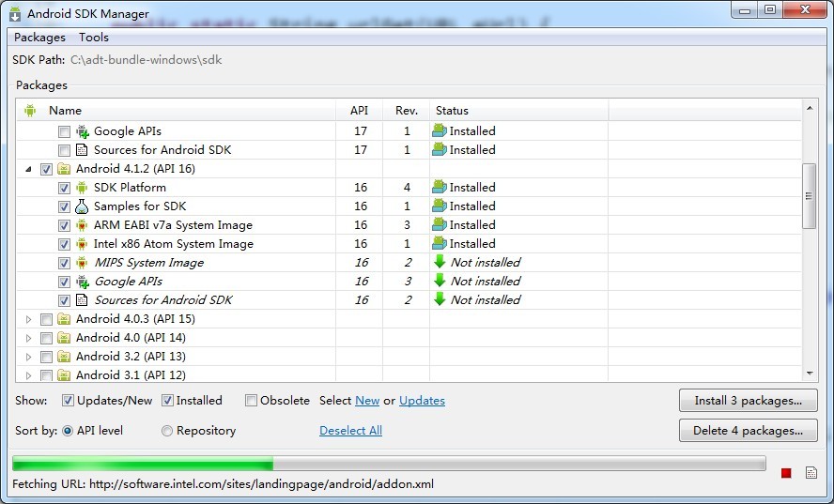Click the Name column header

(x=177, y=111)
